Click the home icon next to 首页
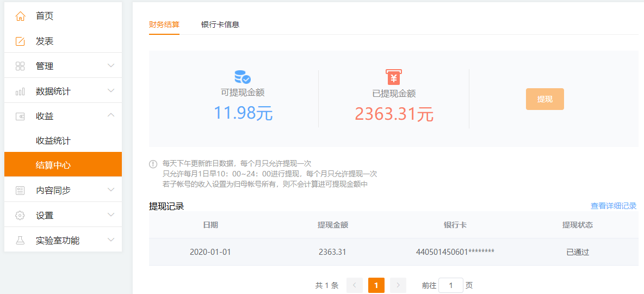 (x=20, y=16)
